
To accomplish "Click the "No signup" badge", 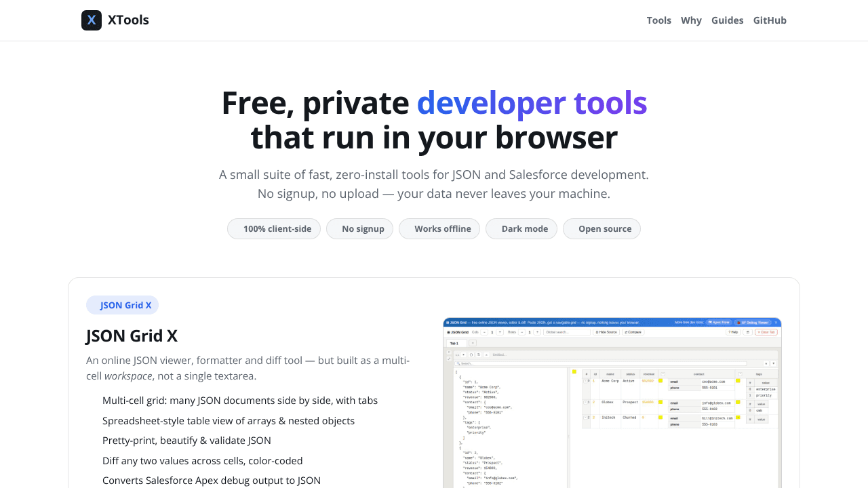I will pyautogui.click(x=359, y=229).
